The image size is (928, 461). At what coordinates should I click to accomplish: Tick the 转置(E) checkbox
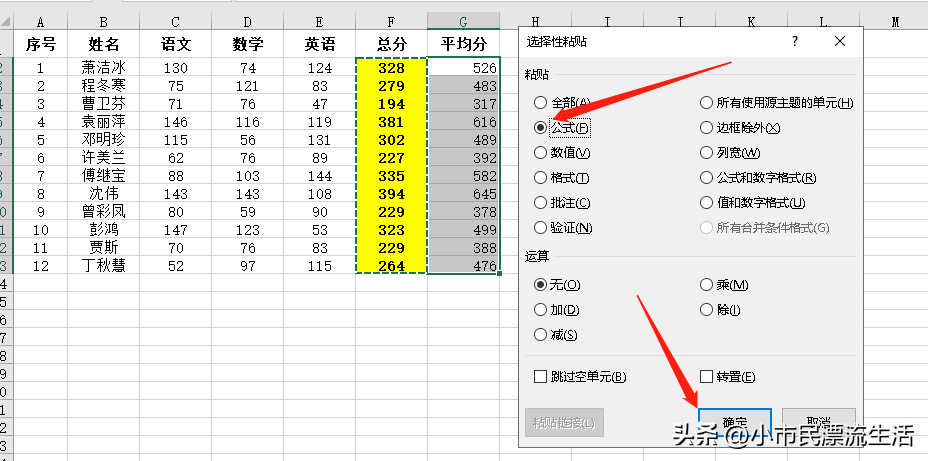tap(706, 376)
